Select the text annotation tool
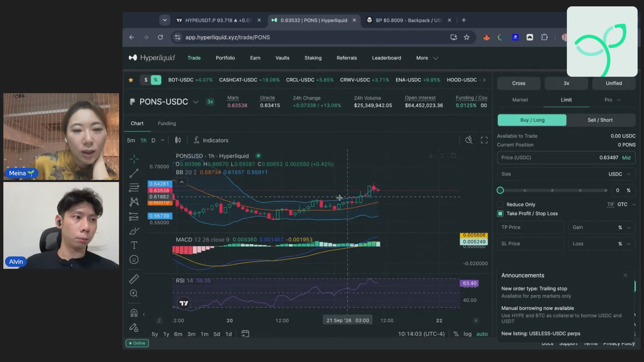This screenshot has width=644, height=362. tap(134, 245)
